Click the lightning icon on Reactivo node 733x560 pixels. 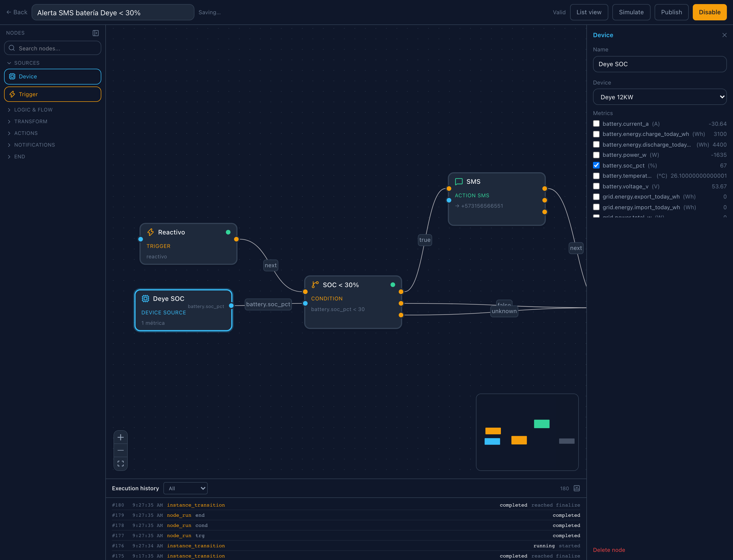point(151,232)
